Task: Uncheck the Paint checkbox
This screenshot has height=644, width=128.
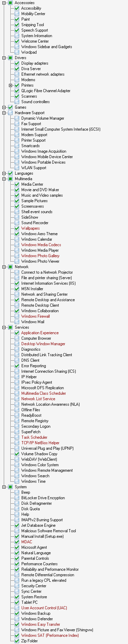Action: click(x=17, y=19)
